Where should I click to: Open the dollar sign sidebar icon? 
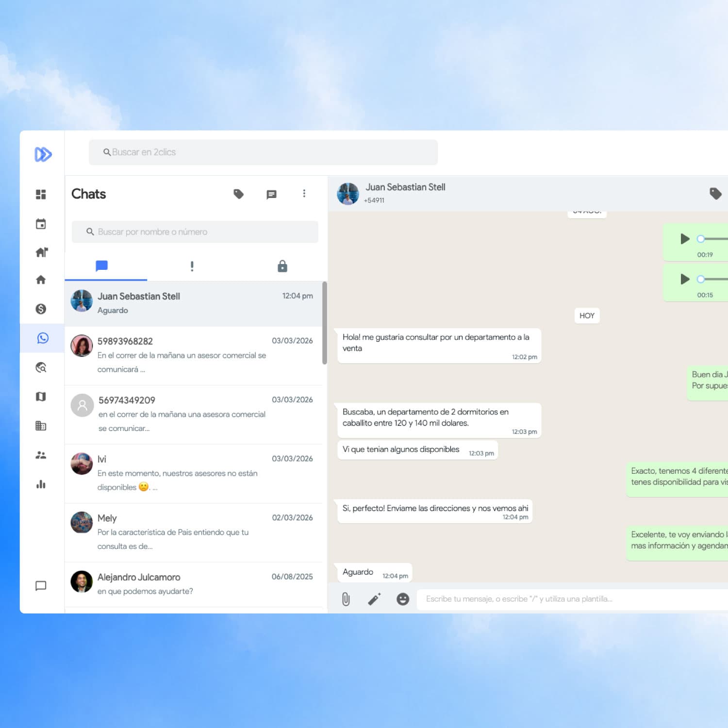pyautogui.click(x=41, y=309)
